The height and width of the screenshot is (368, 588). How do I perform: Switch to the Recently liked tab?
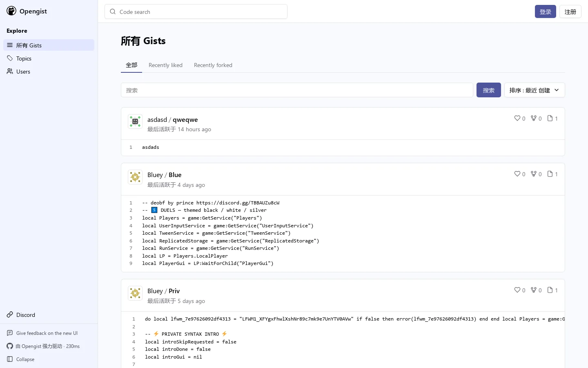(x=165, y=65)
